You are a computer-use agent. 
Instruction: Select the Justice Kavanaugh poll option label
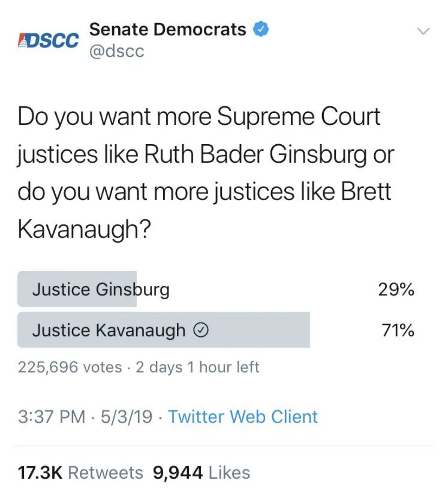[109, 330]
